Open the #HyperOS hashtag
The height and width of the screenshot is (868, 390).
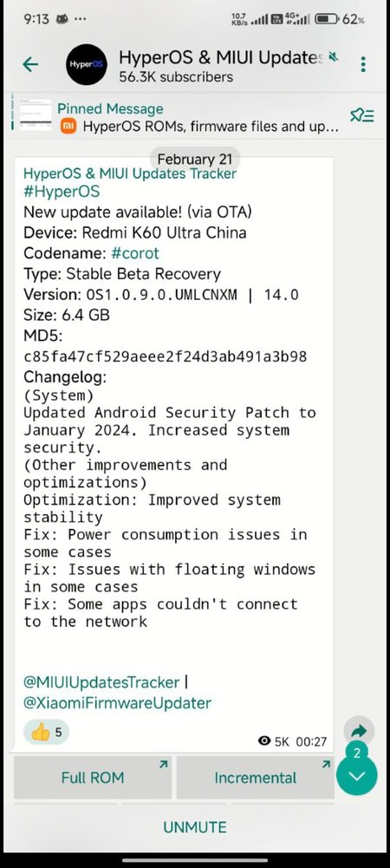[62, 192]
